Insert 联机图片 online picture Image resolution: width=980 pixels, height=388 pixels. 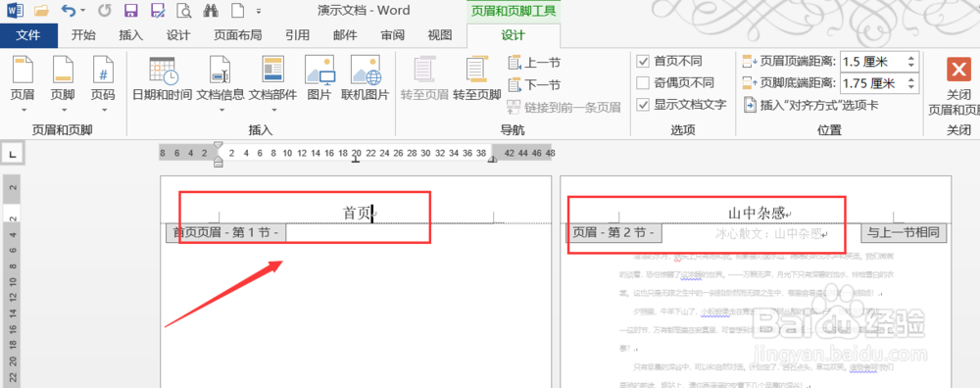pos(365,78)
